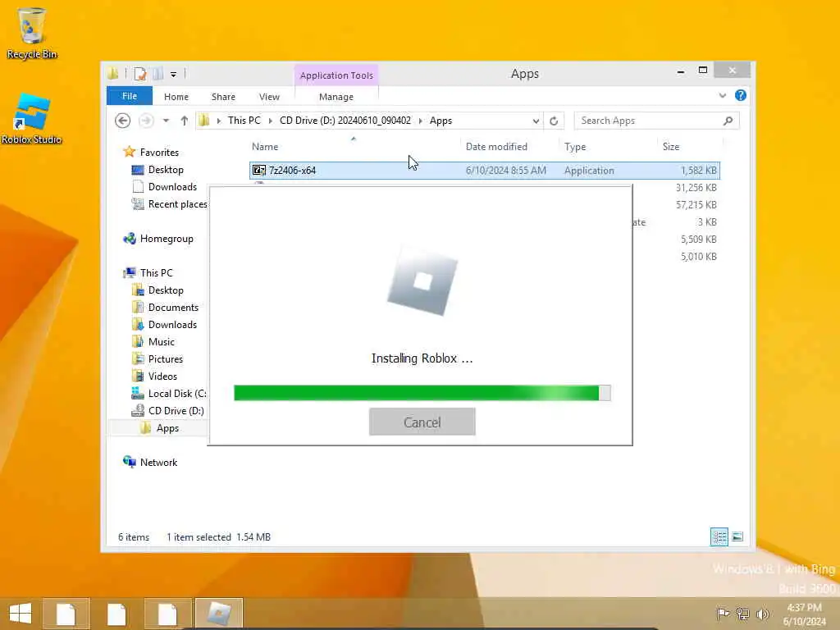Open network status tray icon
The height and width of the screenshot is (630, 840).
742,614
